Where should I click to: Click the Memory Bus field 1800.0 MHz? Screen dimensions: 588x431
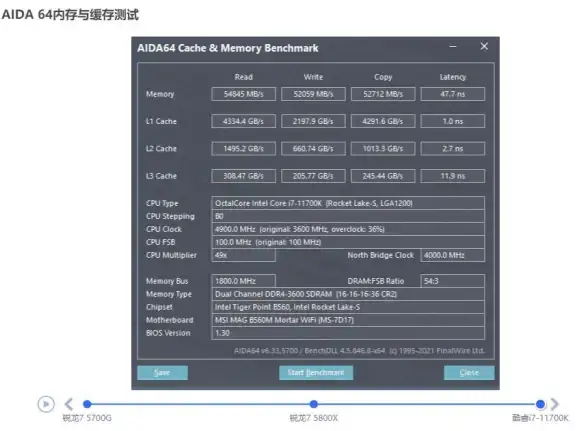click(x=244, y=281)
